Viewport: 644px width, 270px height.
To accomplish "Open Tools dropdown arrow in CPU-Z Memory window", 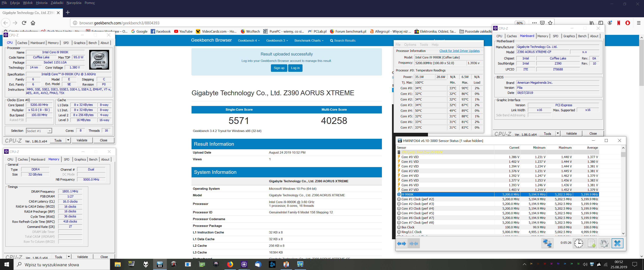I will coord(69,257).
